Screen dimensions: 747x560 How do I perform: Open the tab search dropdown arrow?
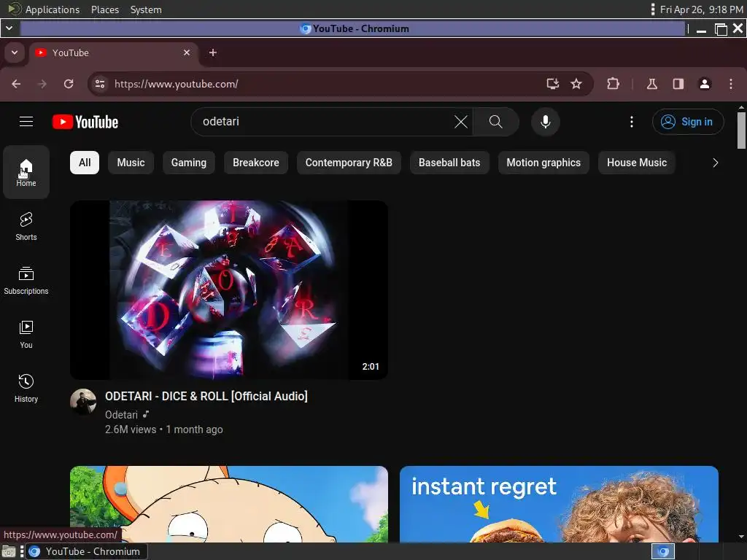click(x=15, y=52)
